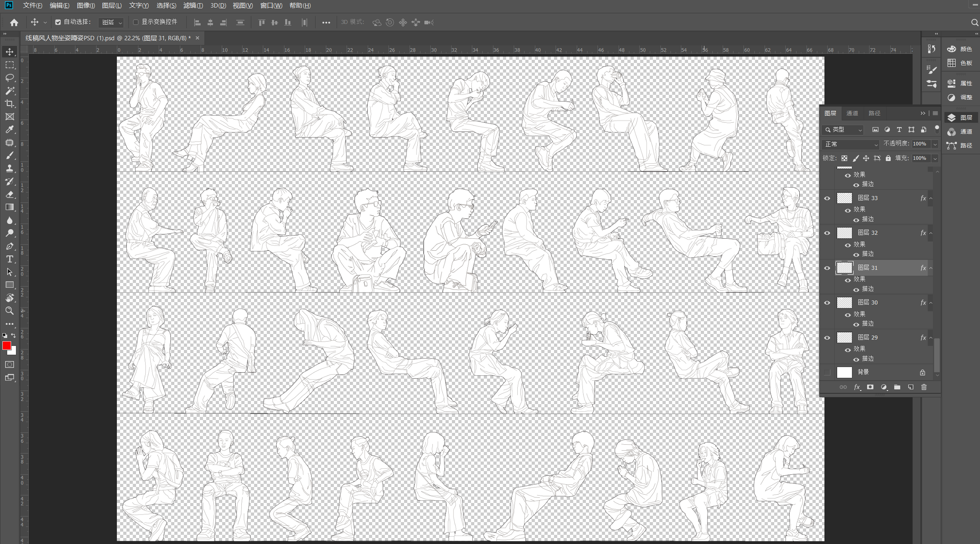
Task: Select the Gradient tool
Action: point(10,207)
